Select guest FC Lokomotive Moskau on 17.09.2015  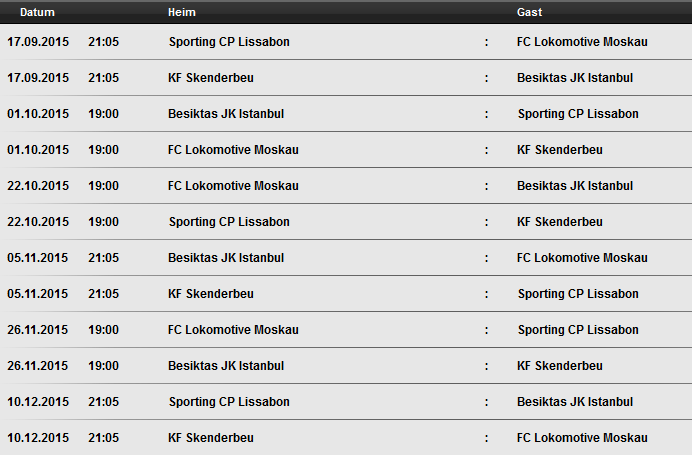click(x=582, y=42)
